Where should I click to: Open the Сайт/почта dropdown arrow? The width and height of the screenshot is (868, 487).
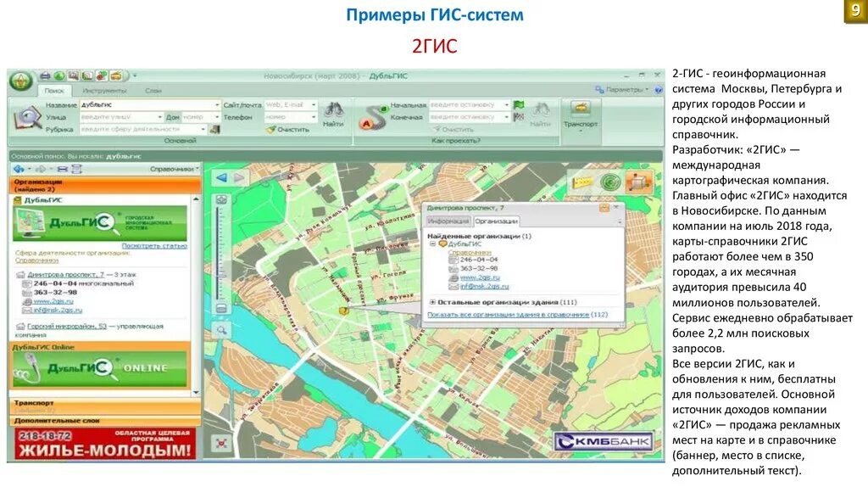coord(314,104)
